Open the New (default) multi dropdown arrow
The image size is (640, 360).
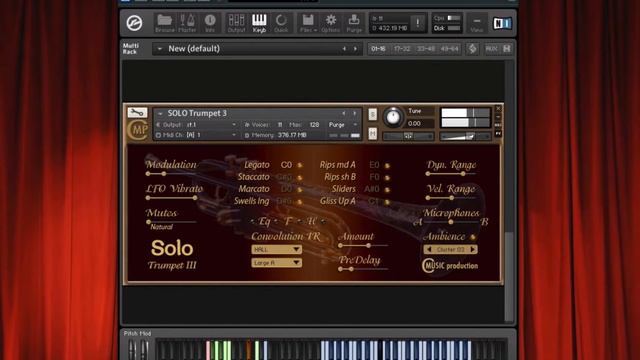[x=160, y=49]
